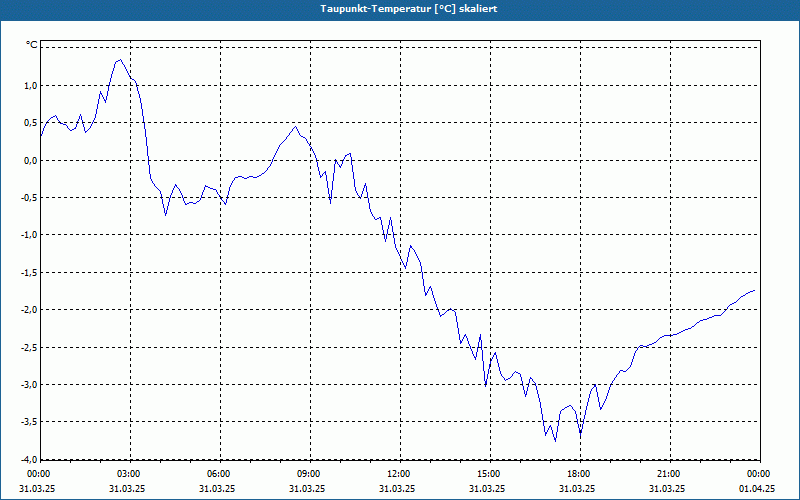Click the '-0,5' y-axis label
Viewport: 800px width, 500px height.
(x=29, y=197)
